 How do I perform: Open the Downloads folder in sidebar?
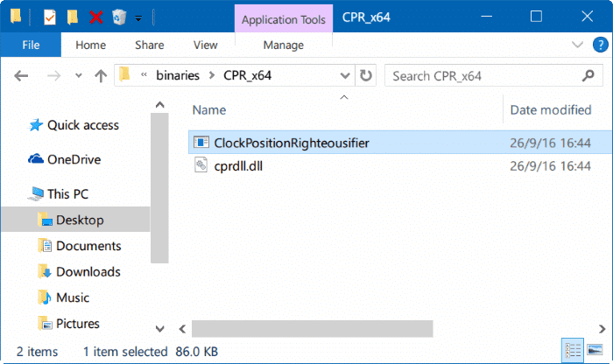tap(88, 272)
